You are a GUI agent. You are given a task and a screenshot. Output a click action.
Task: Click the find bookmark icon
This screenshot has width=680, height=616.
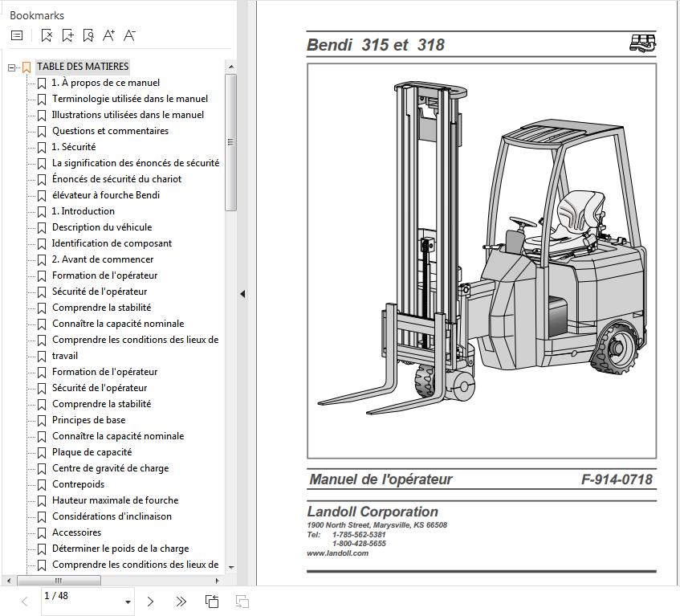point(88,35)
